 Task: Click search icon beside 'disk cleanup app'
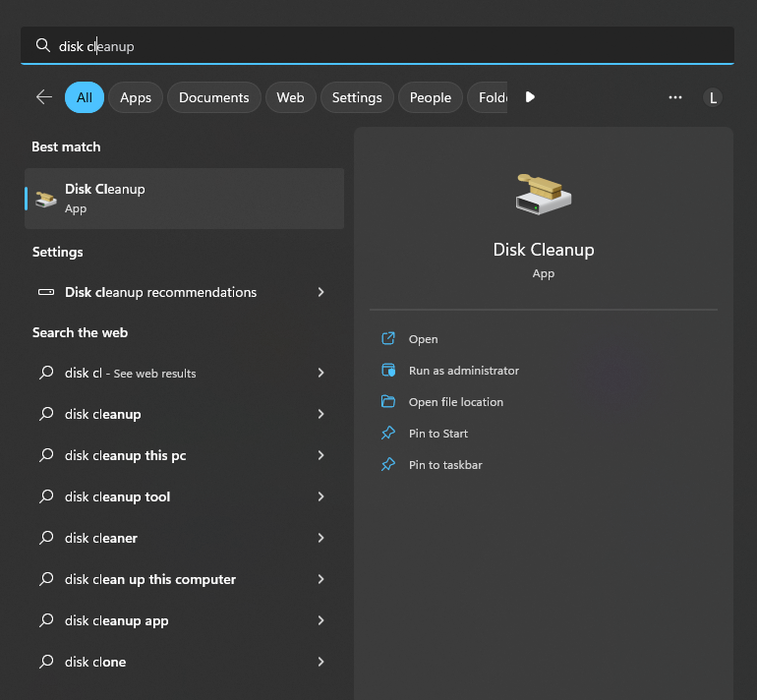coord(46,619)
